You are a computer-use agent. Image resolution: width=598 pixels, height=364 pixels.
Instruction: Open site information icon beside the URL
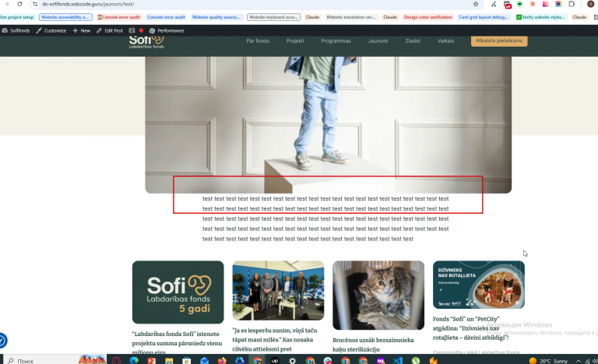(x=35, y=4)
